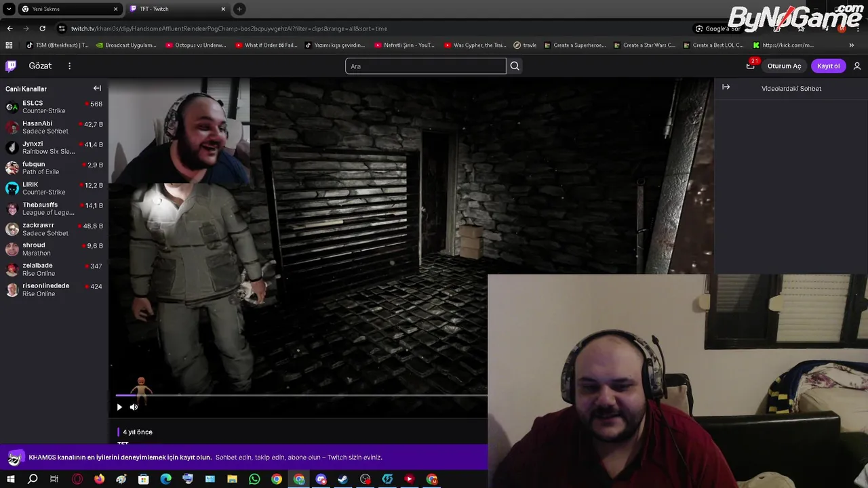Open the kick.com bookmark

tap(783, 45)
